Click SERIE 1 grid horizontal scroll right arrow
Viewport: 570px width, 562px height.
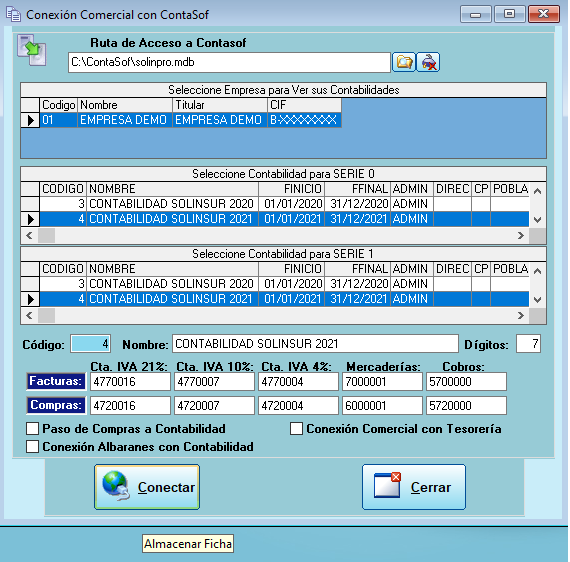pos(521,316)
